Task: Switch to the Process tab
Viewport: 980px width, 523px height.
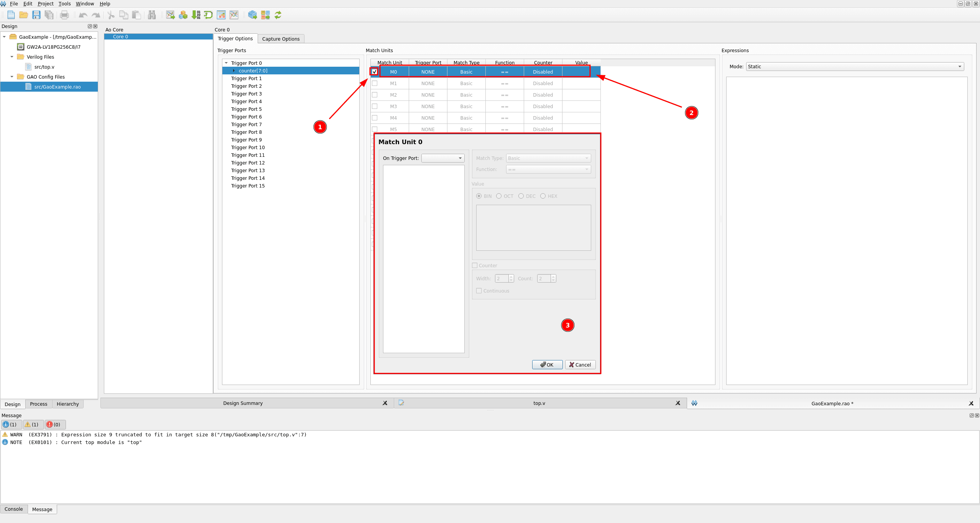Action: [x=38, y=404]
